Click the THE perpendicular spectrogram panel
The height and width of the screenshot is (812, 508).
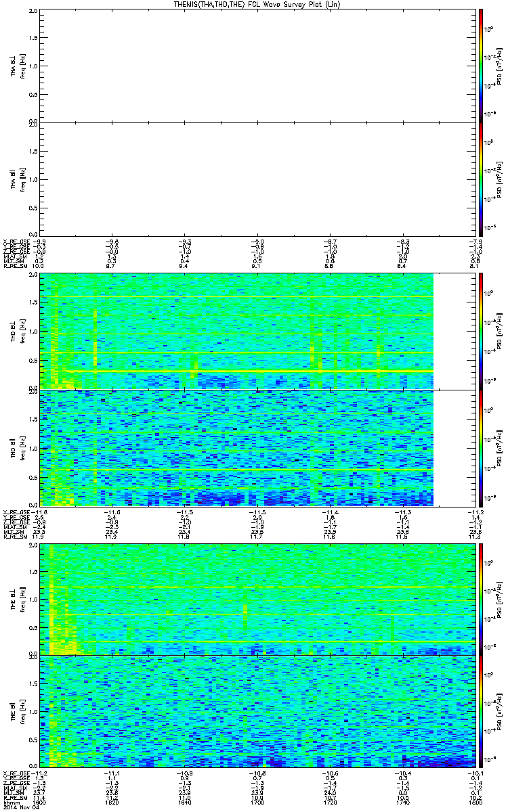[x=256, y=598]
